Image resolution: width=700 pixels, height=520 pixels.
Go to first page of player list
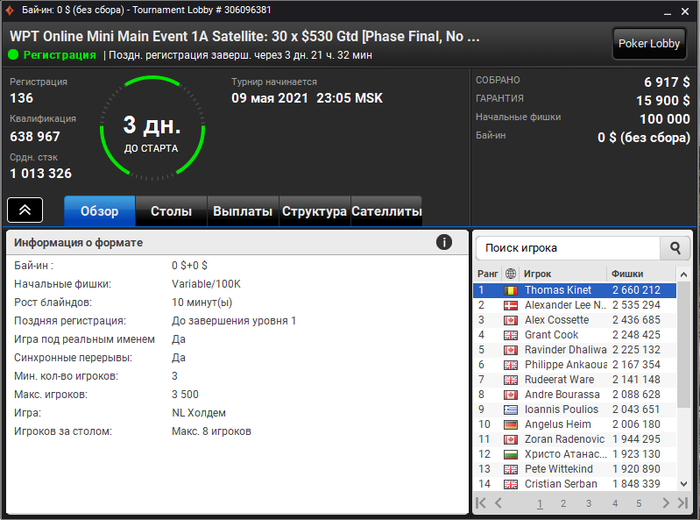click(481, 503)
